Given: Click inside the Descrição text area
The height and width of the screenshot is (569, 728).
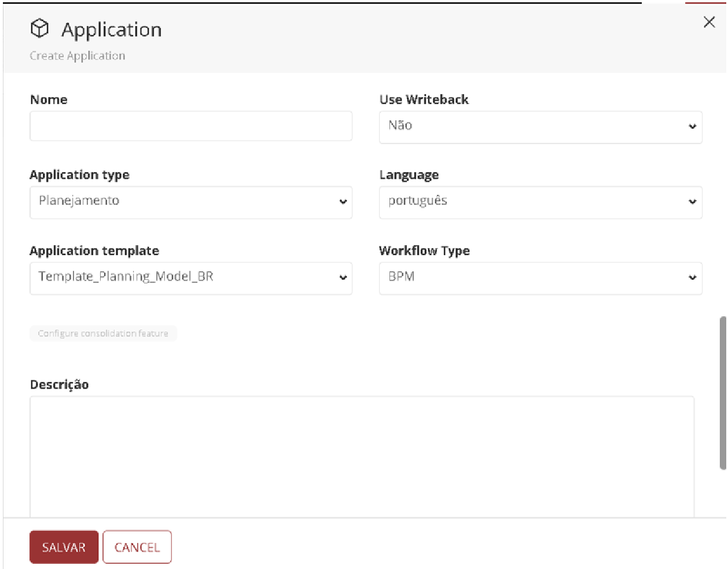Looking at the screenshot, I should (362, 456).
